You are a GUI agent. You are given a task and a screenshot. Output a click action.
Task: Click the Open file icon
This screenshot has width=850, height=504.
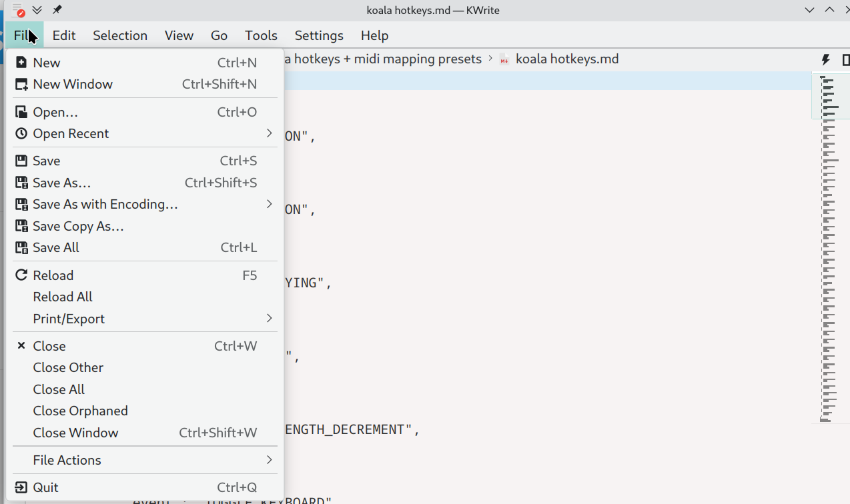point(21,112)
